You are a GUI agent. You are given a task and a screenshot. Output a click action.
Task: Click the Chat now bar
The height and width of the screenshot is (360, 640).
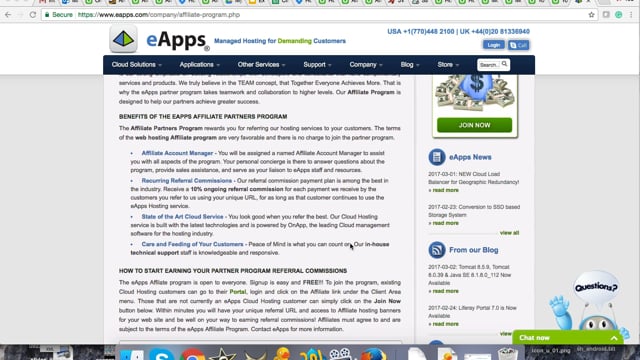pos(568,338)
